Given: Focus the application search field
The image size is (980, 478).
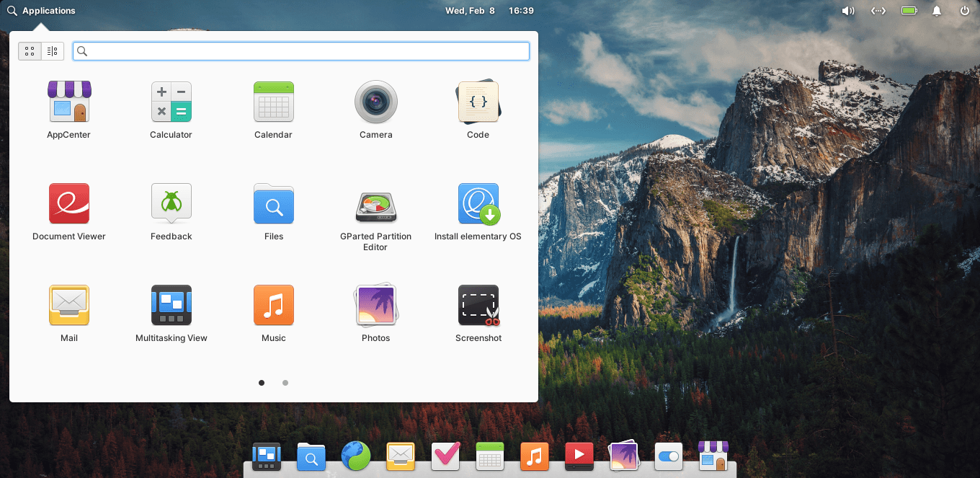Looking at the screenshot, I should tap(301, 51).
